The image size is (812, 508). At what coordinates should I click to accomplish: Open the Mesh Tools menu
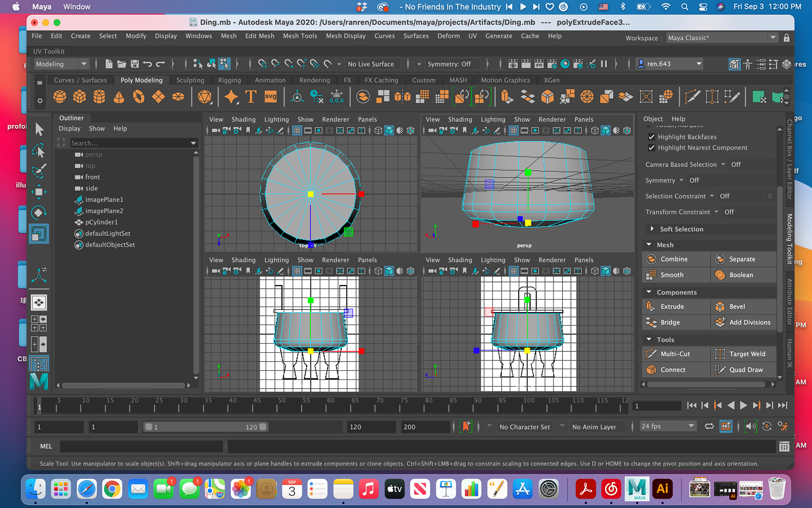[300, 36]
